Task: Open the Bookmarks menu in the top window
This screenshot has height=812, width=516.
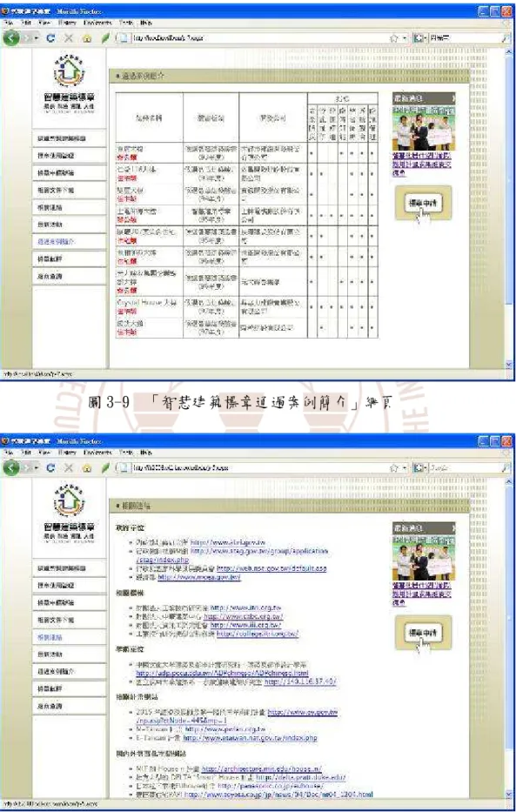Action: coord(97,23)
